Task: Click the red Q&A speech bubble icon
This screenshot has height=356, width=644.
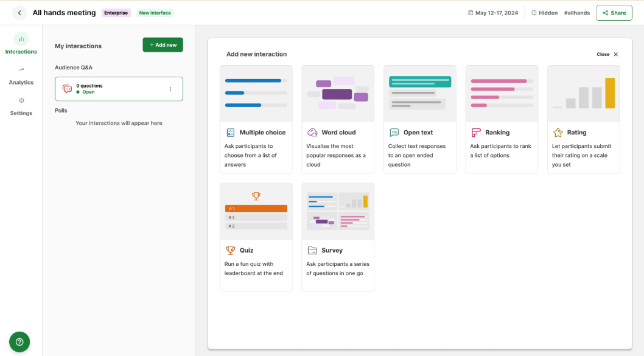Action: (x=67, y=89)
